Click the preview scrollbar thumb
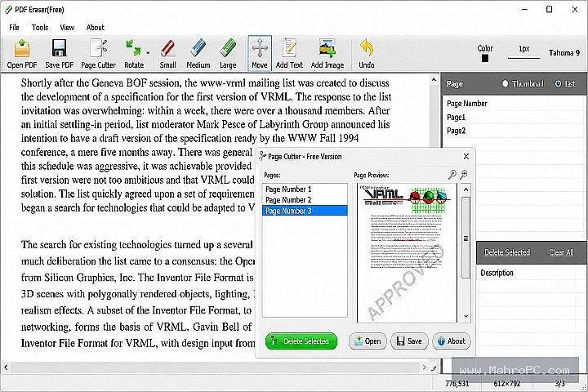 coord(465,238)
